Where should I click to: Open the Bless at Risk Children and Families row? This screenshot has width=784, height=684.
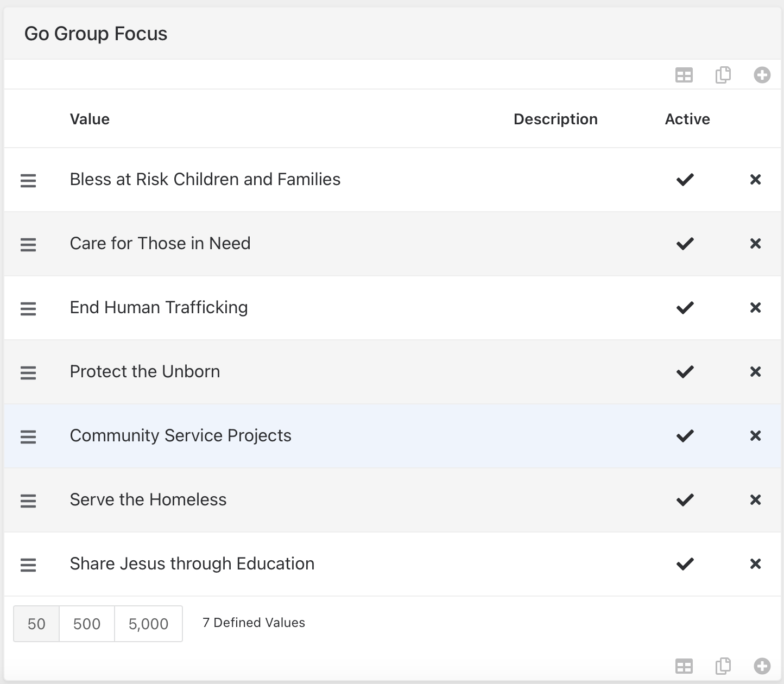(392, 180)
